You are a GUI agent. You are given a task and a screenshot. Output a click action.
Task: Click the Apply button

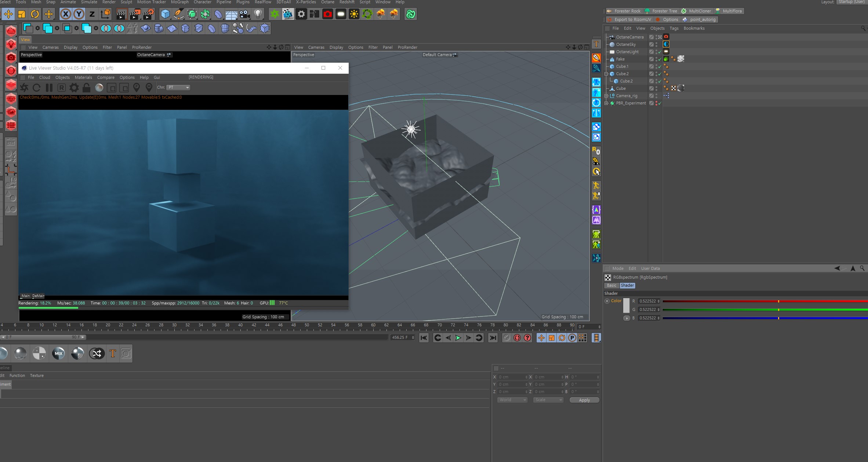[x=584, y=400]
